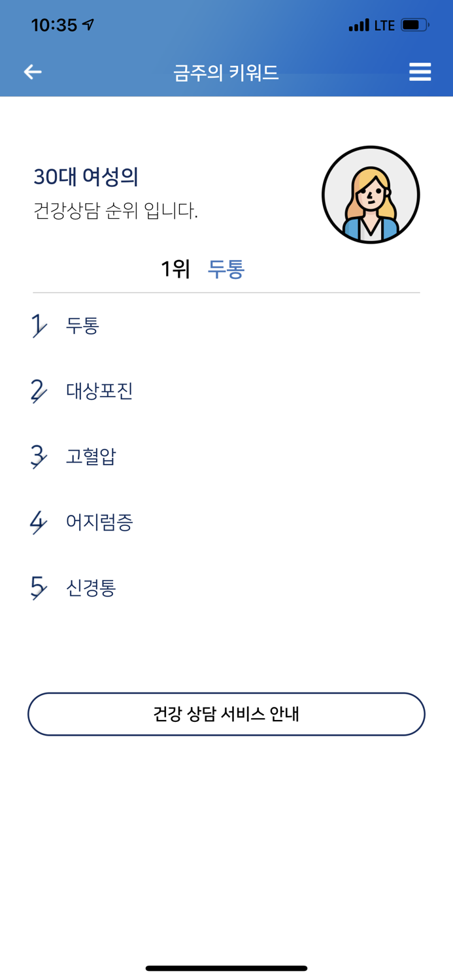Select the rank 5 number icon

[38, 587]
